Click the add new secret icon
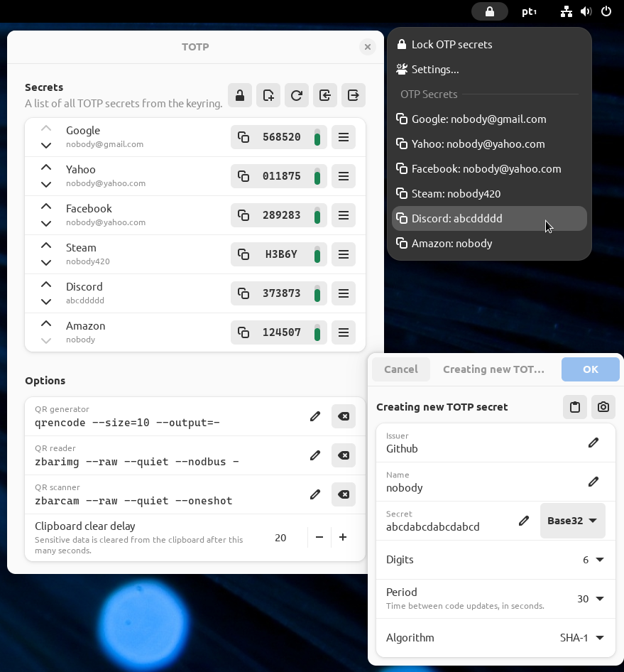This screenshot has height=672, width=624. tap(268, 95)
